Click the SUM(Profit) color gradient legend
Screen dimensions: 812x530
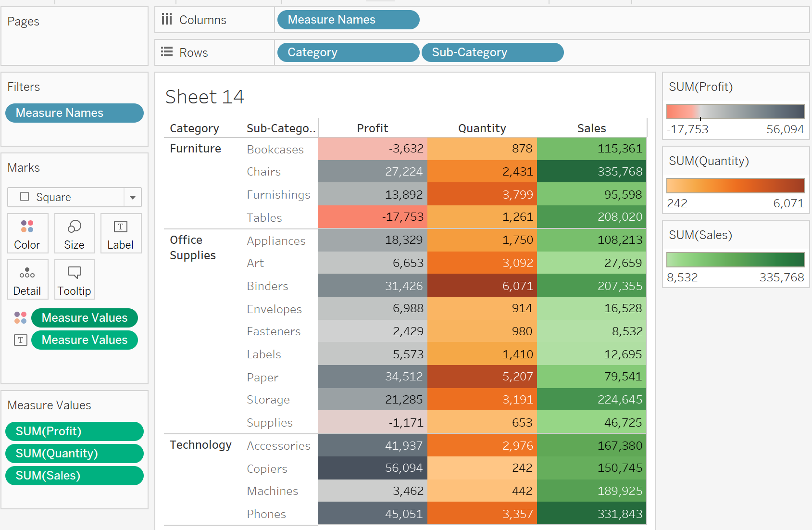735,112
